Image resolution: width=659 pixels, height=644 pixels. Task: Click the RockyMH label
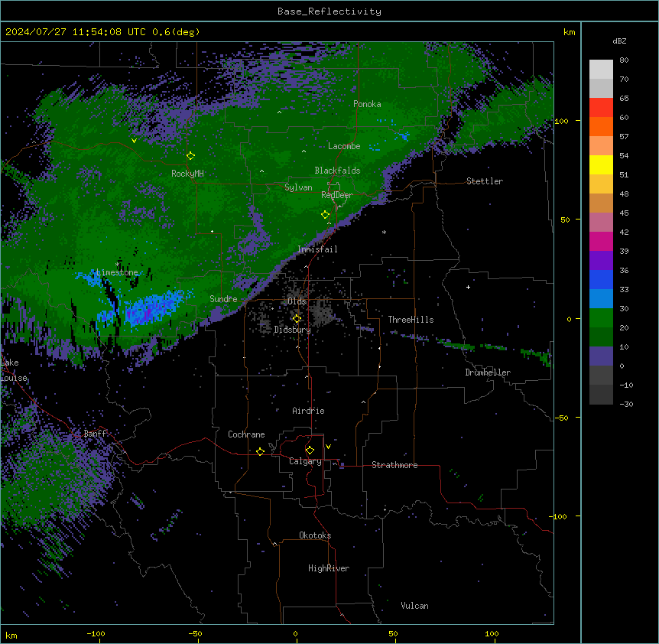(x=187, y=174)
